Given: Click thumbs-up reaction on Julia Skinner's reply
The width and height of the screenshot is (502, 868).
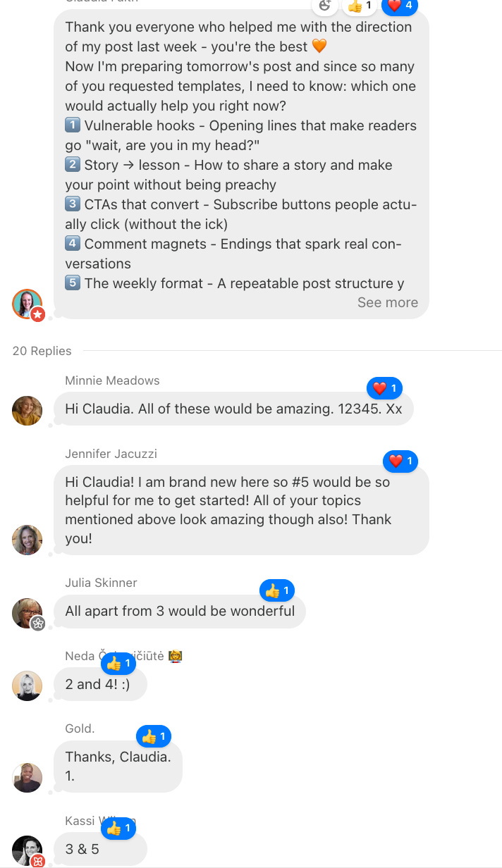Looking at the screenshot, I should coord(277,590).
